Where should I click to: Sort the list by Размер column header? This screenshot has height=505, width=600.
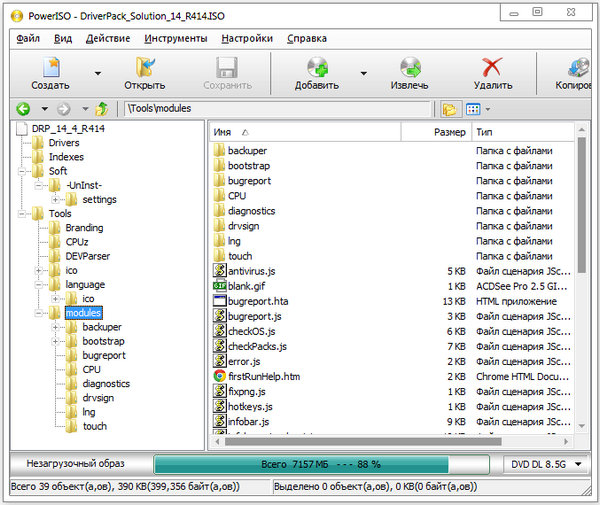click(449, 132)
